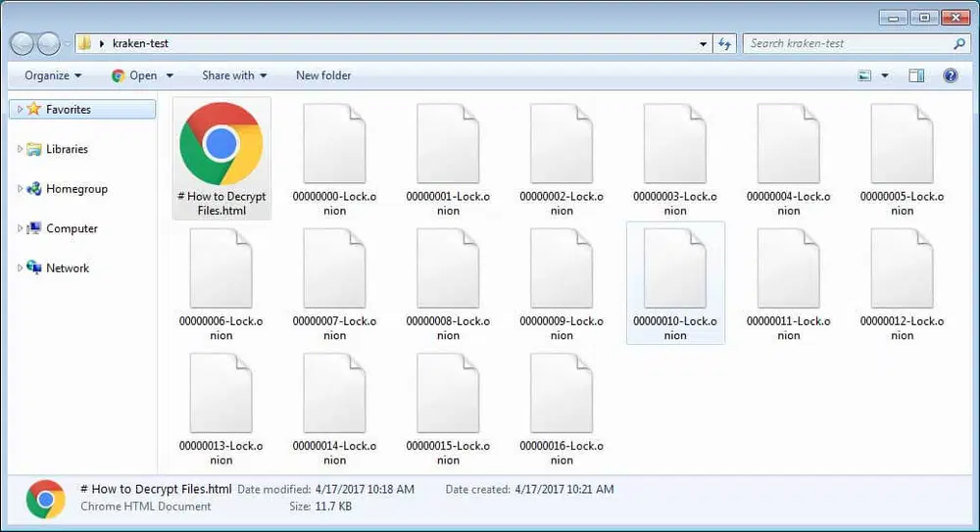Select file 00000014-Lock.onion
Screen dimensions: 980x532
pos(334,409)
